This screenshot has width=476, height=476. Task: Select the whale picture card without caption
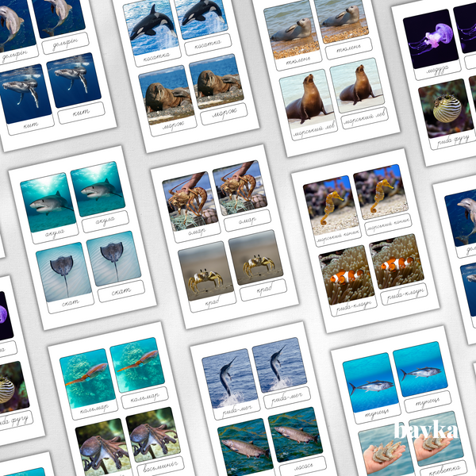[x=74, y=80]
